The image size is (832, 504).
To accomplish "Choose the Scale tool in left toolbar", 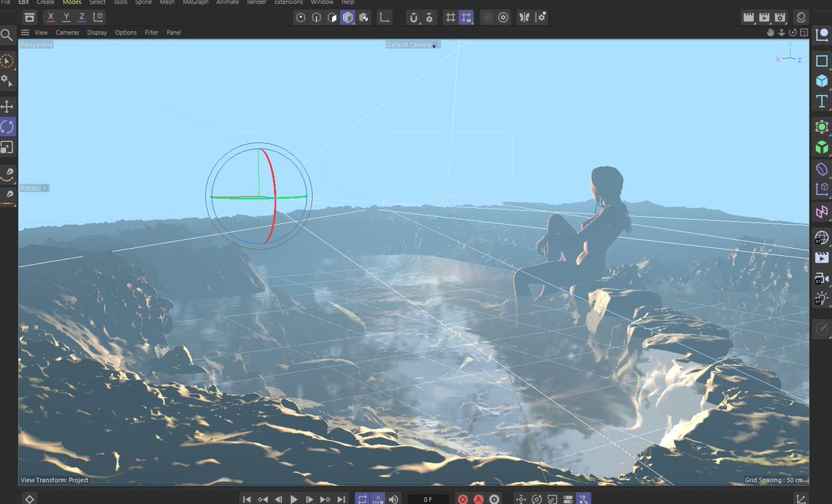I will pyautogui.click(x=7, y=147).
